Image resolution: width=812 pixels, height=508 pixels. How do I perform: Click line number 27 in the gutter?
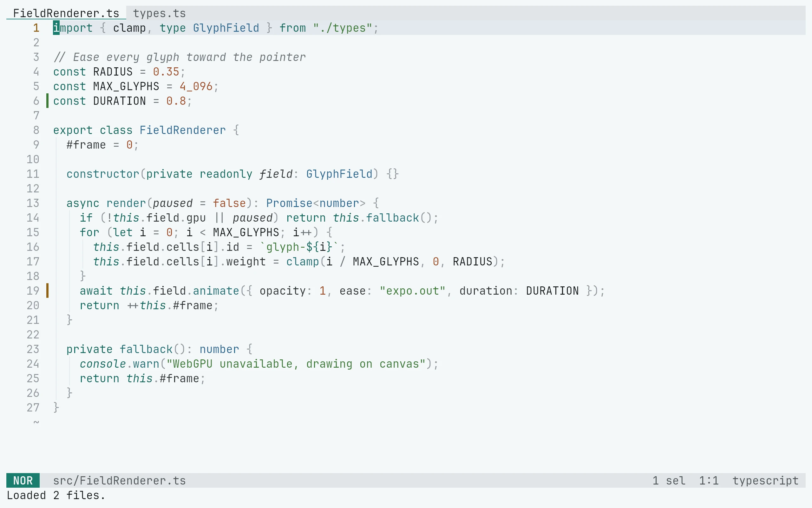coord(33,408)
